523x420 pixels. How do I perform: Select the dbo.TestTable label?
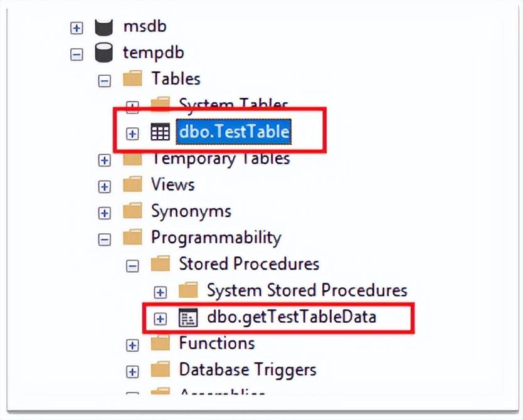(x=234, y=132)
